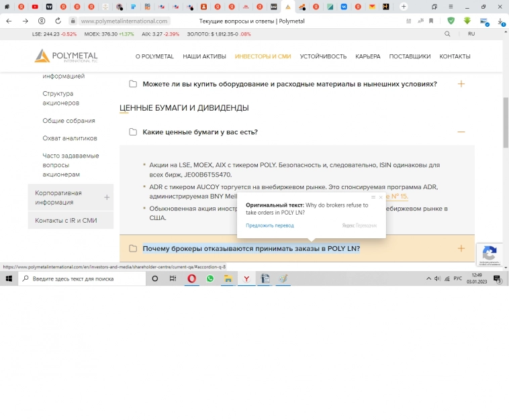The width and height of the screenshot is (509, 420).
Task: Switch site language via RU selector
Action: pyautogui.click(x=471, y=34)
